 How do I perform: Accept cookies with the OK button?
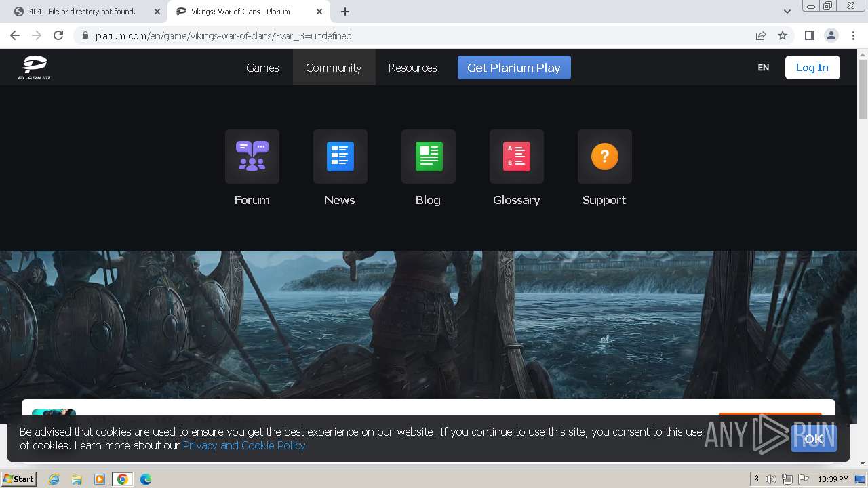pyautogui.click(x=814, y=439)
